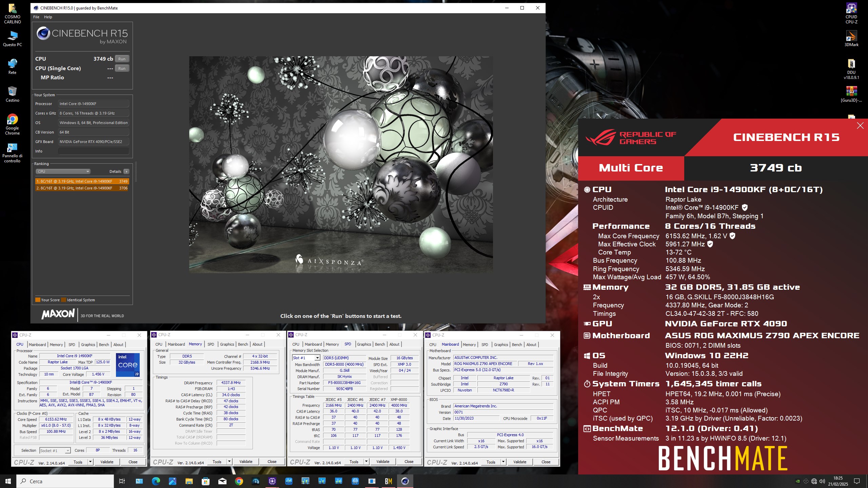
Task: Open the notification center icon
Action: pos(857,481)
